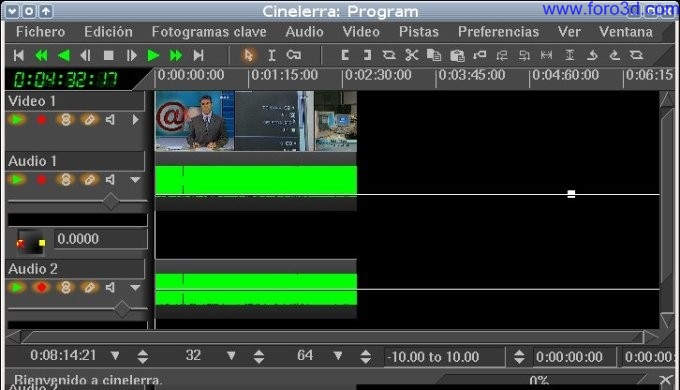Click the splice icon in toolbar

[x=389, y=55]
